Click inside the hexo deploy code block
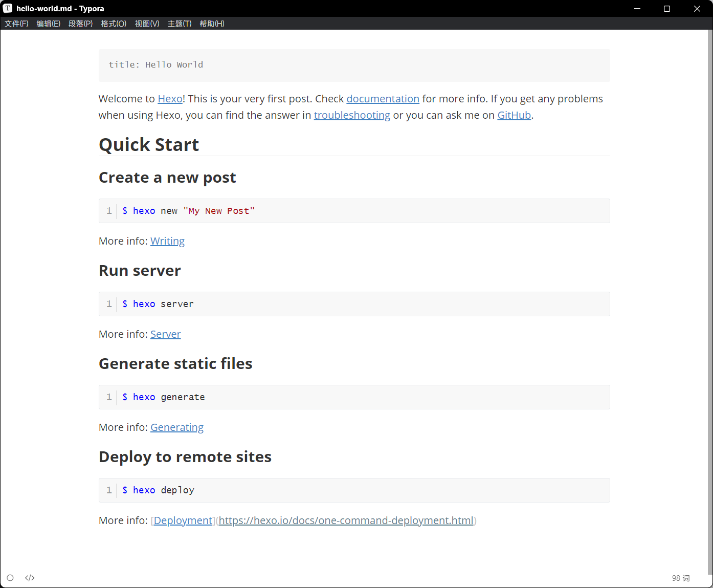 coord(354,490)
